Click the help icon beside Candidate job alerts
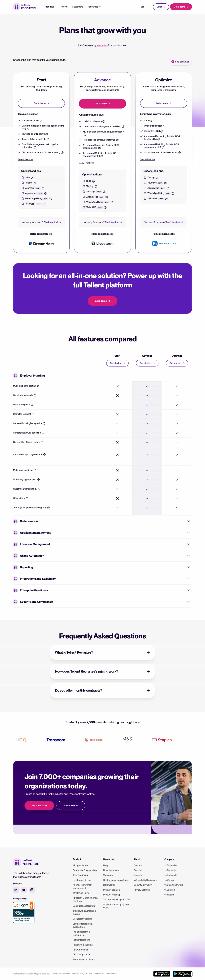Viewport: 205px width, 980px height. [35, 395]
